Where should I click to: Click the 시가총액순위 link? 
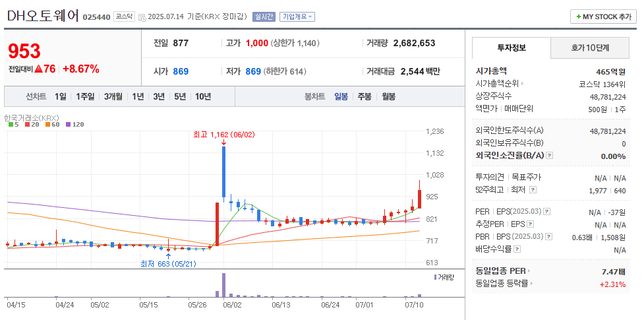pyautogui.click(x=497, y=84)
